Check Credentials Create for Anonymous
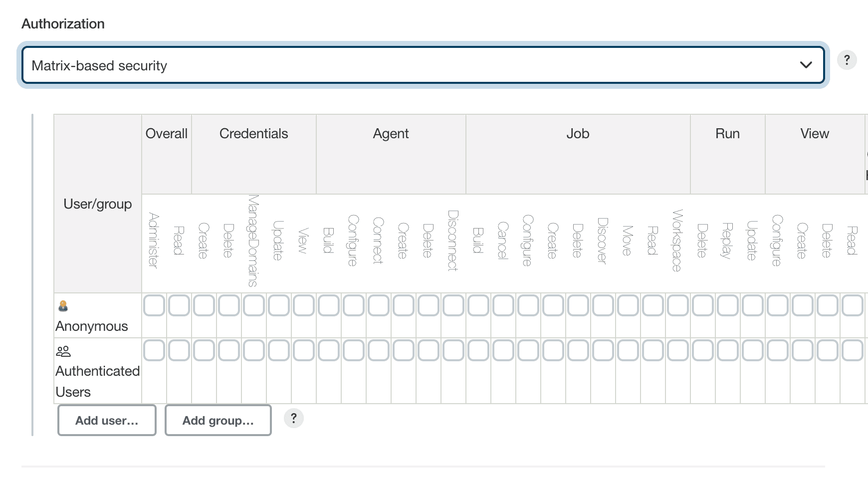Viewport: 868px width, 488px height. tap(204, 305)
